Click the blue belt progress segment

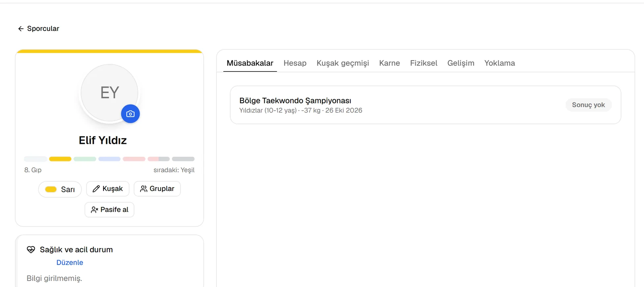pos(109,159)
